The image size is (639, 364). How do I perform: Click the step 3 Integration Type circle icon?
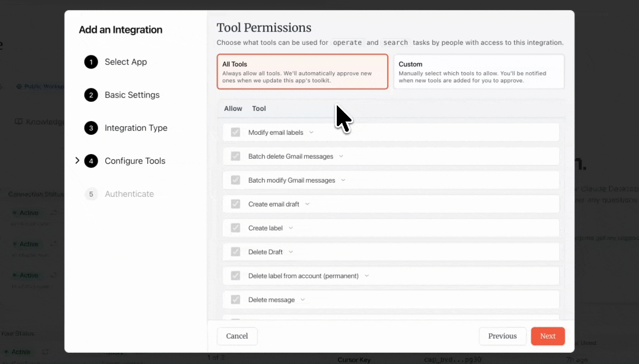pos(91,128)
